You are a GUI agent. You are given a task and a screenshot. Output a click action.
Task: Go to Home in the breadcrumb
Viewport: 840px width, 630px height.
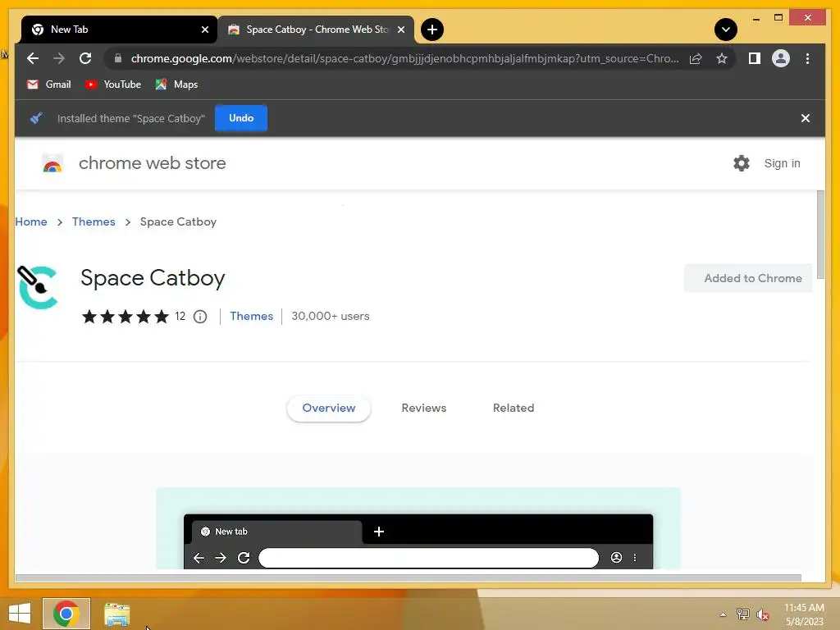[31, 221]
